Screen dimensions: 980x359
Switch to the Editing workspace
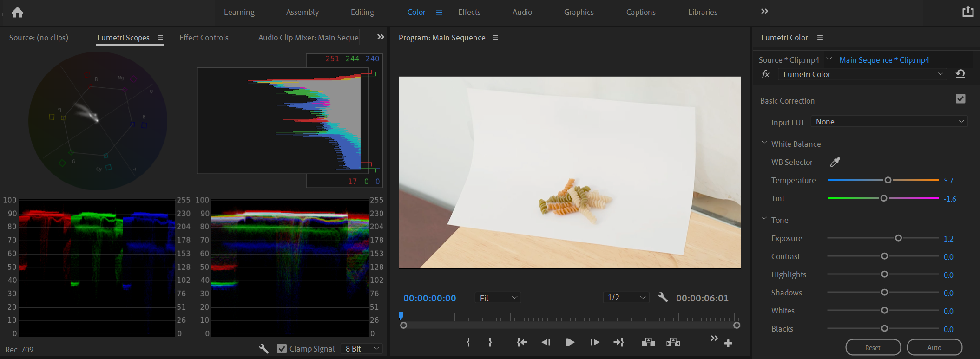point(362,12)
